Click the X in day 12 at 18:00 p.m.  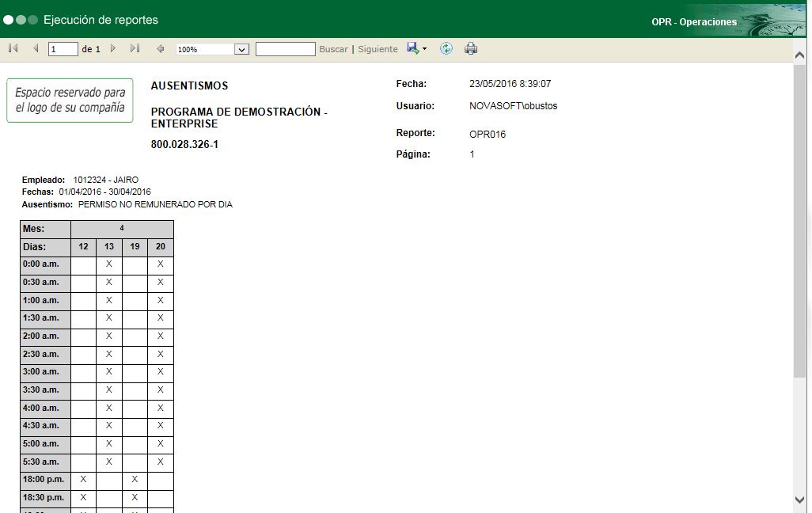point(83,480)
